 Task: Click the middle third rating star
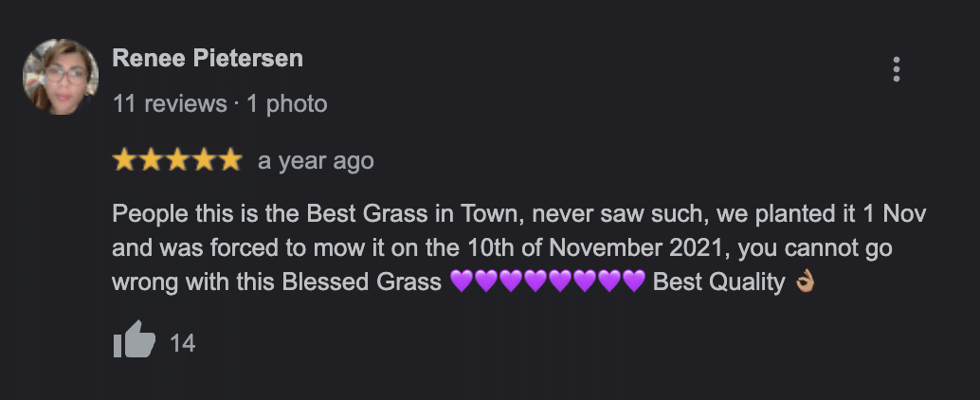(x=177, y=161)
